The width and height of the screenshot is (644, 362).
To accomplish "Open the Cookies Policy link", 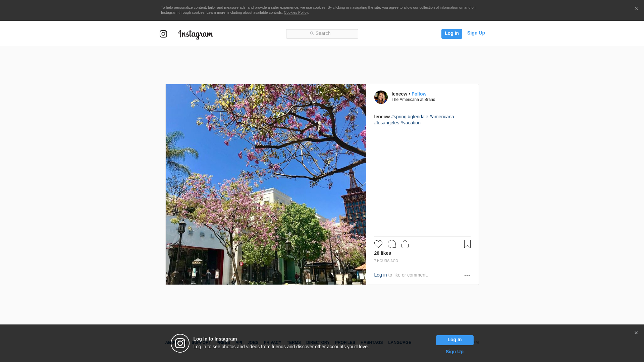I will [296, 12].
